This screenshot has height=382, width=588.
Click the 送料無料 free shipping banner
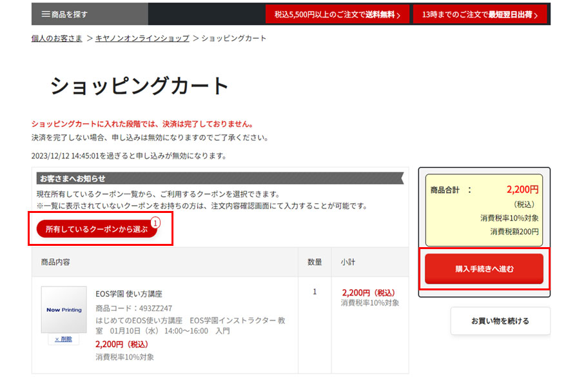[x=337, y=14]
